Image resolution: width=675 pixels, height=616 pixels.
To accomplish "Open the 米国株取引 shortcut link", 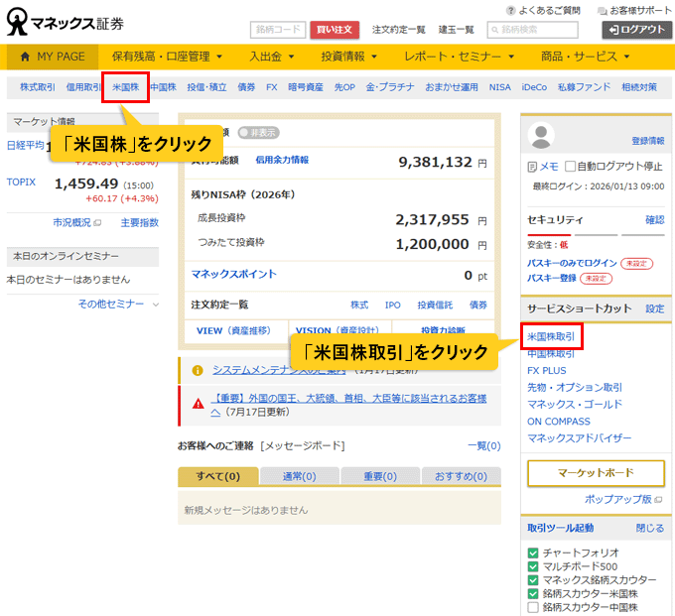I will point(551,336).
